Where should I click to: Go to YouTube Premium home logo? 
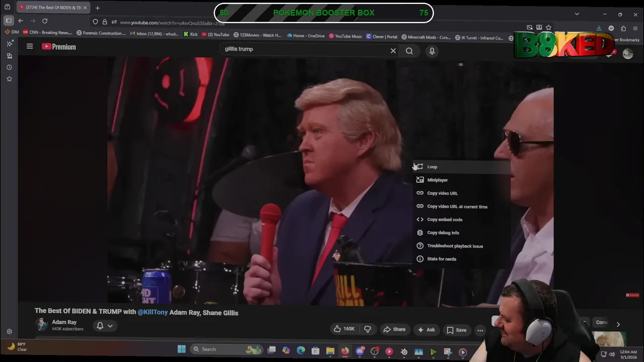[59, 47]
